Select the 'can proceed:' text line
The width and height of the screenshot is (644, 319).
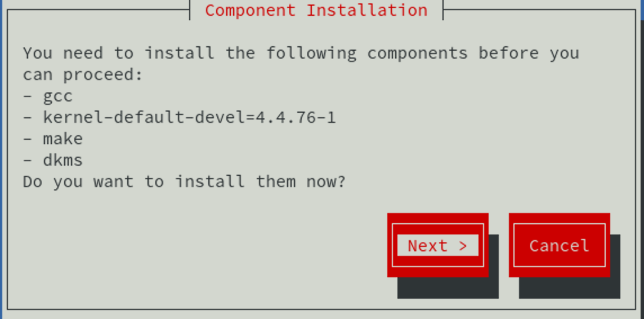(x=83, y=76)
